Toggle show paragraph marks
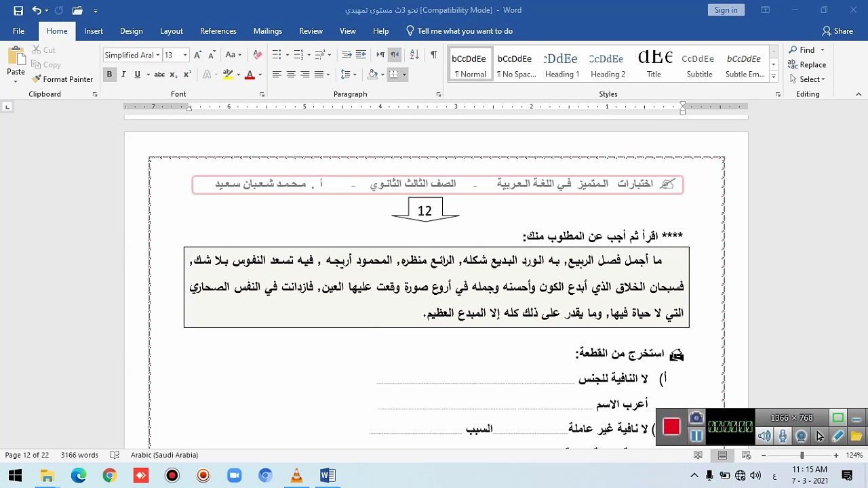868x488 pixels. pos(433,55)
